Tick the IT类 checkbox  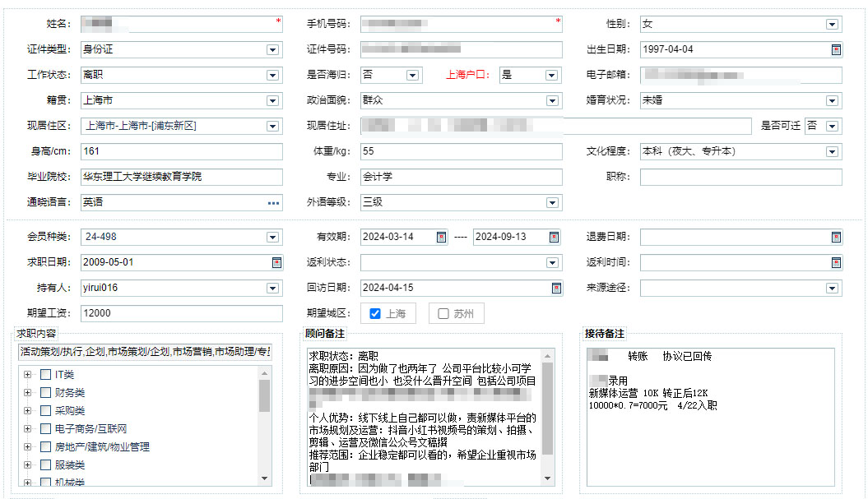(46, 375)
